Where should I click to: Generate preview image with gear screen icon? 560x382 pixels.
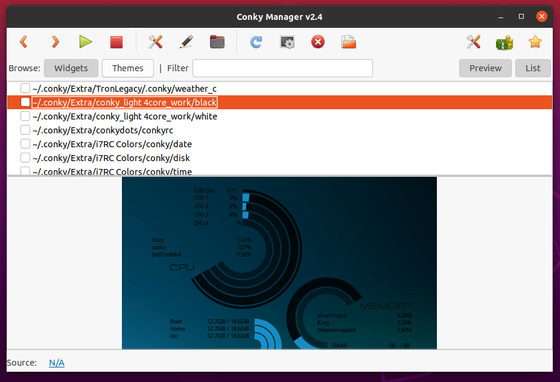(x=287, y=42)
